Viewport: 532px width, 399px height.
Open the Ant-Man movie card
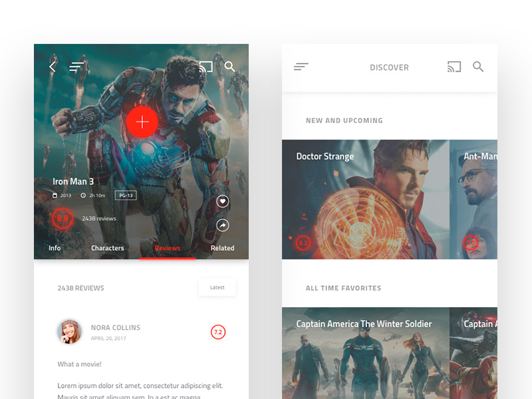click(473, 199)
